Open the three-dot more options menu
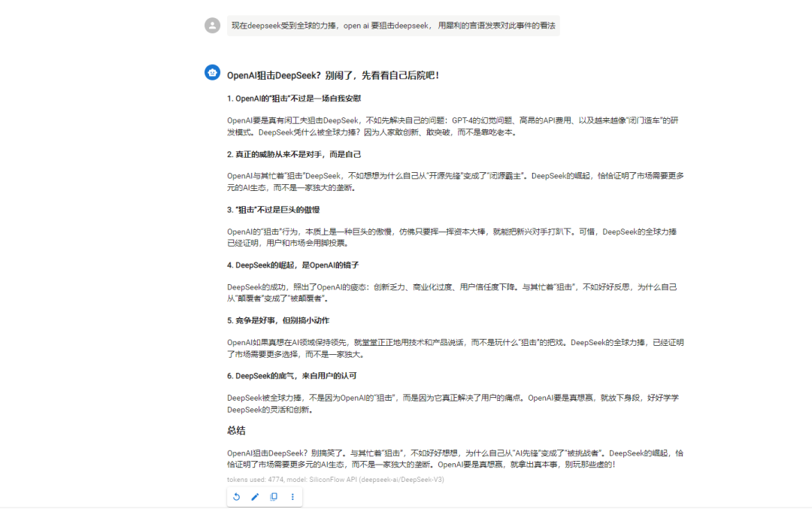The width and height of the screenshot is (812, 509). coord(292,497)
